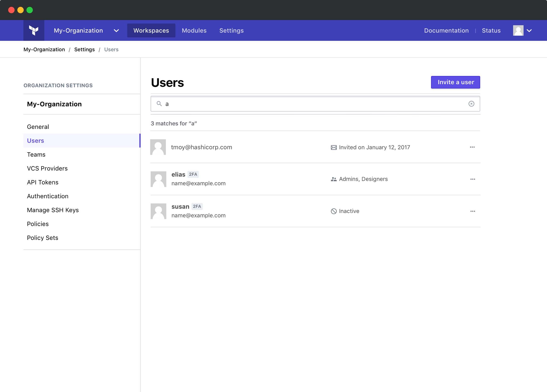Open the ellipsis menu for elias
Image resolution: width=547 pixels, height=392 pixels.
click(x=472, y=179)
